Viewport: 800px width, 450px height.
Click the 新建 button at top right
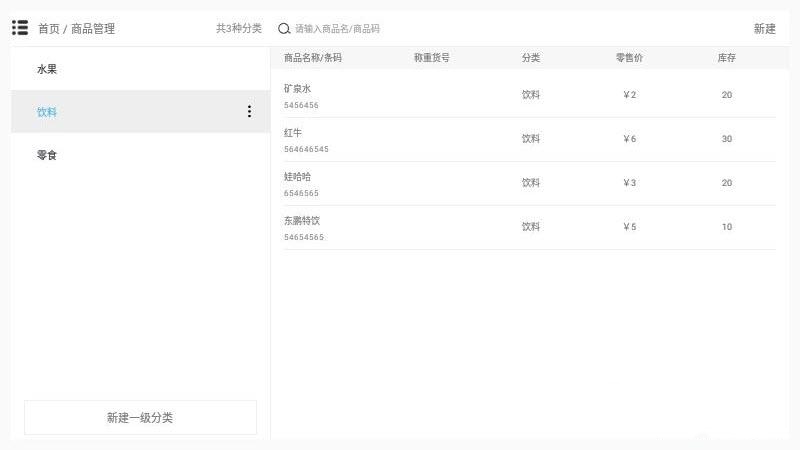coord(764,29)
